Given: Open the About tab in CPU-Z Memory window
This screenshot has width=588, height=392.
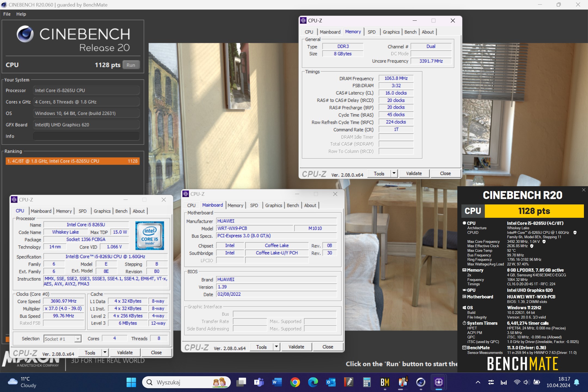Looking at the screenshot, I should (428, 32).
